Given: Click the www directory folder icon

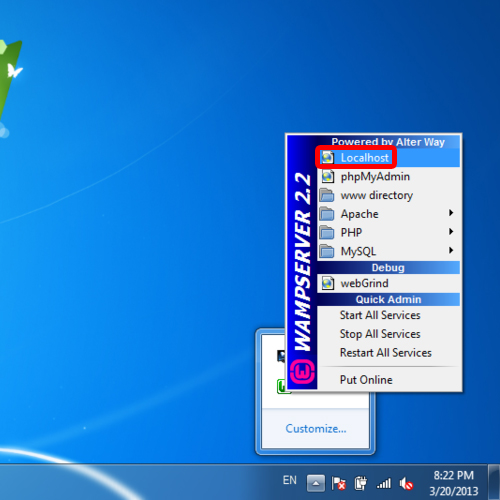Looking at the screenshot, I should 327,195.
